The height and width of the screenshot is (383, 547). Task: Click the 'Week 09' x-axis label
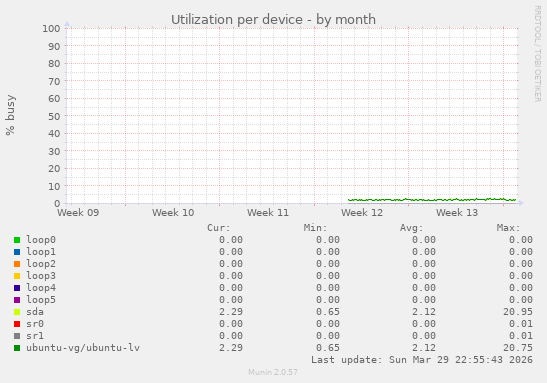pos(78,212)
